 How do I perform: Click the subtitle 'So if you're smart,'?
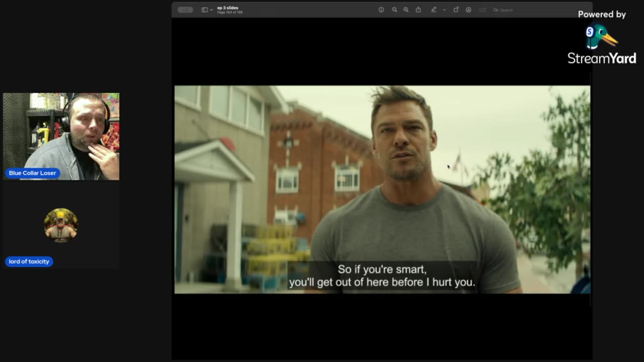[x=382, y=269]
